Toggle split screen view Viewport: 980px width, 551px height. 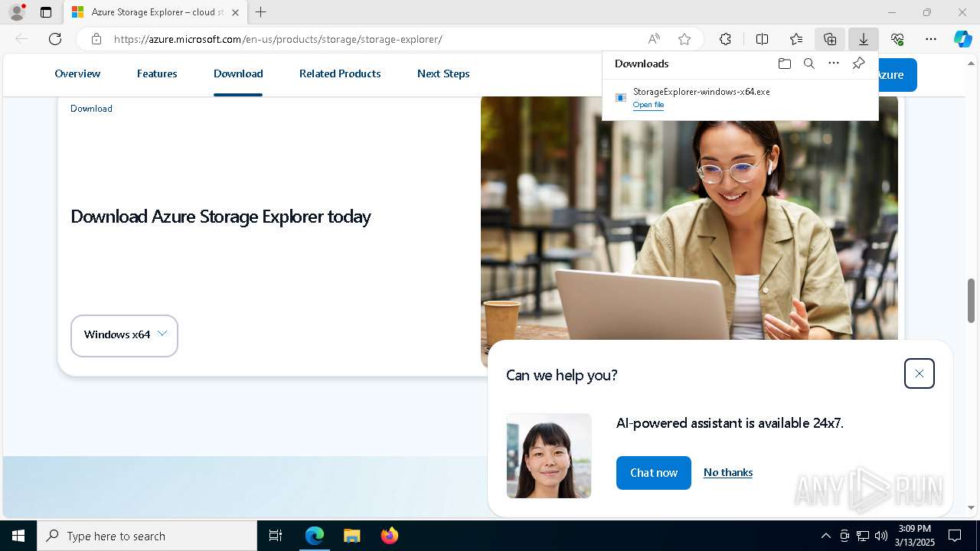(763, 39)
